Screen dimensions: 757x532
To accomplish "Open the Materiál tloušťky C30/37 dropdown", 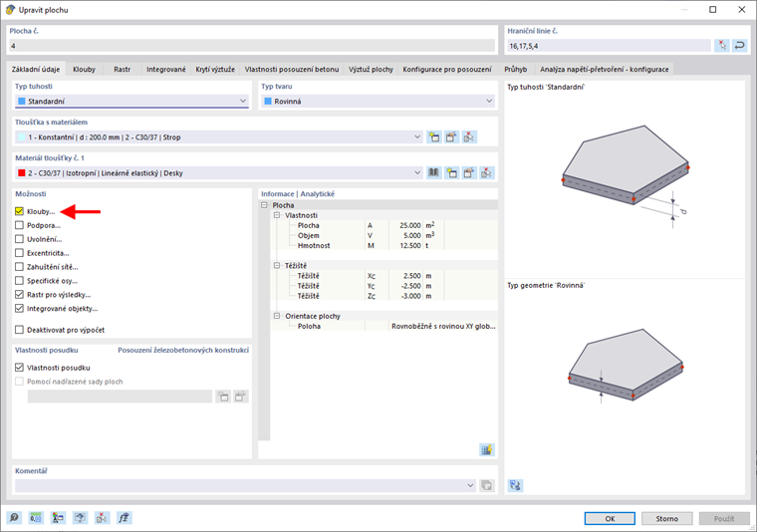I will [x=219, y=172].
